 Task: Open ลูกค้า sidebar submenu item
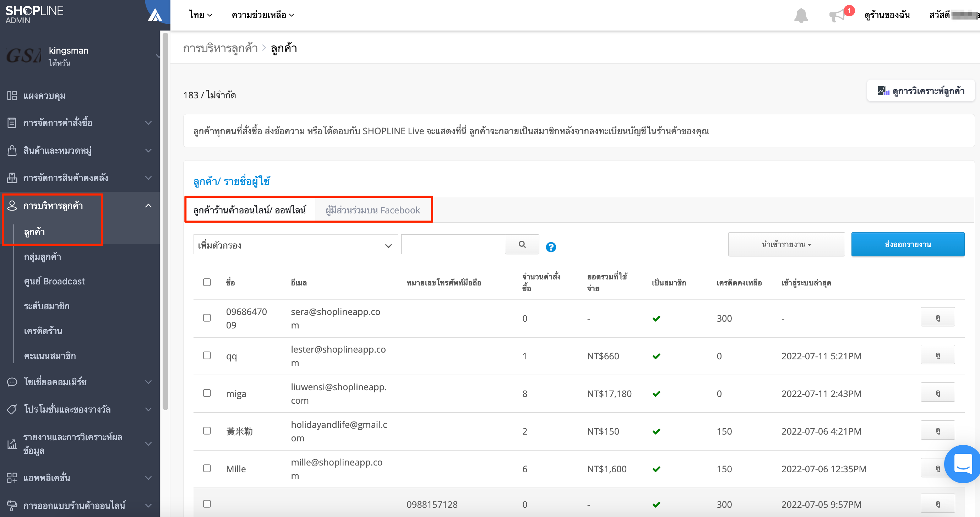34,232
